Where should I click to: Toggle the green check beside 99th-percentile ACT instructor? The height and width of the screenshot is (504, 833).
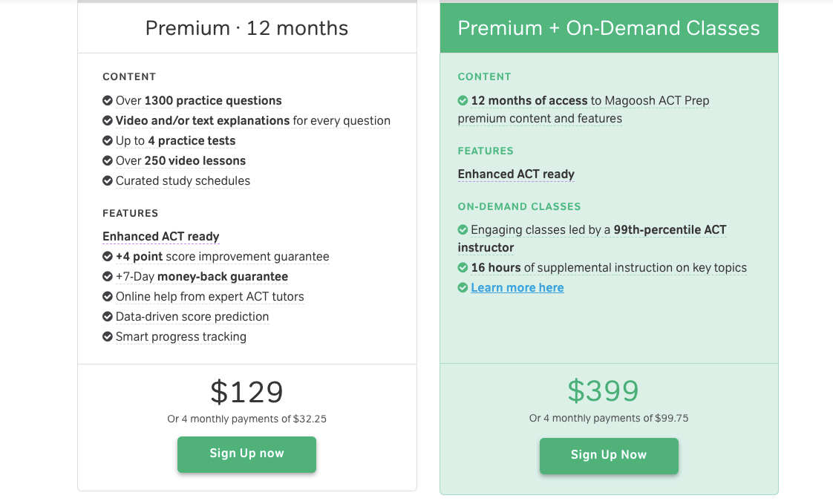coord(463,230)
